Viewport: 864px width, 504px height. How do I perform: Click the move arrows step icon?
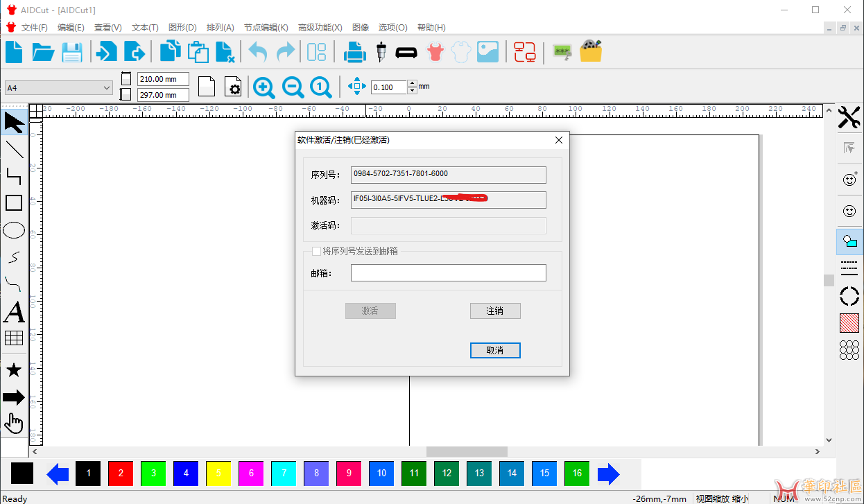(356, 87)
